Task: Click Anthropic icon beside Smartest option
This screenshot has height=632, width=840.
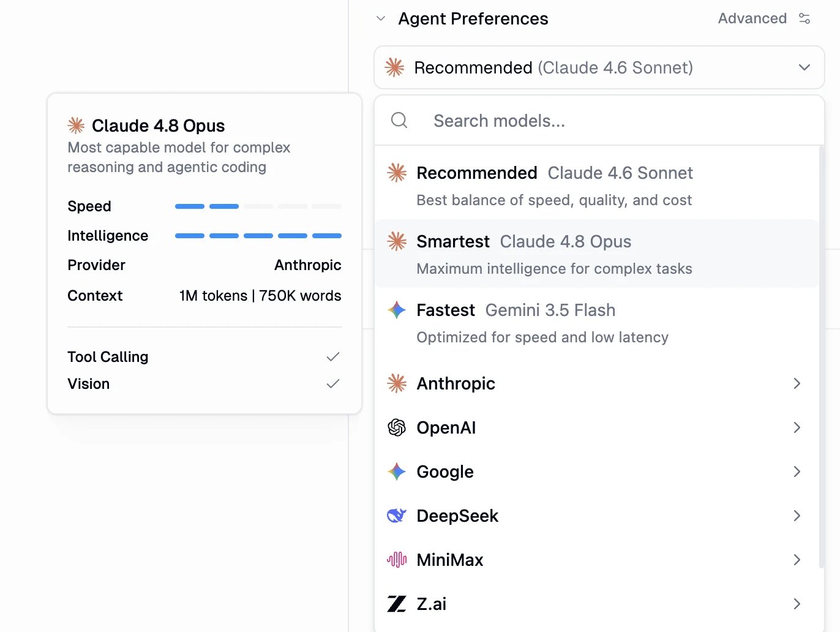Action: click(x=397, y=241)
